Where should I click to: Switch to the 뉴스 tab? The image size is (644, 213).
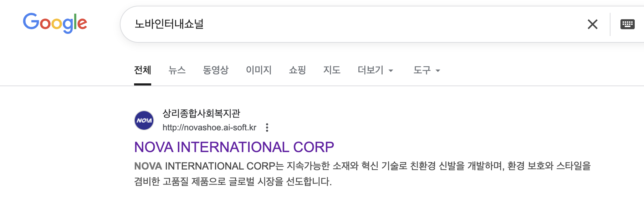click(x=177, y=70)
